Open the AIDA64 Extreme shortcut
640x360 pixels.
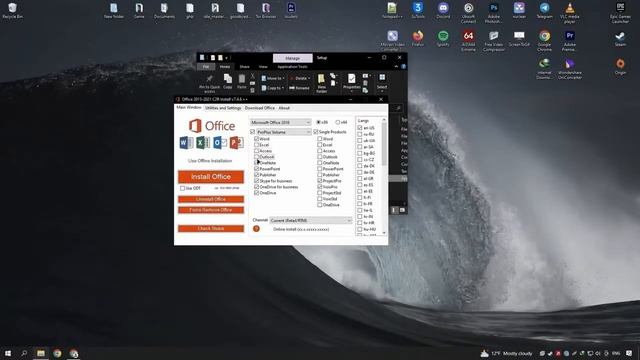pos(468,40)
